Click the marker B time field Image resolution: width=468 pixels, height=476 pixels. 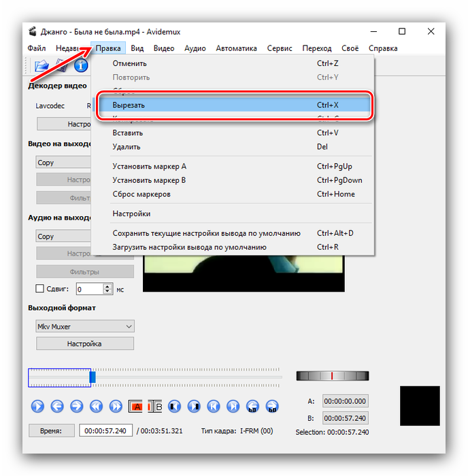click(346, 418)
